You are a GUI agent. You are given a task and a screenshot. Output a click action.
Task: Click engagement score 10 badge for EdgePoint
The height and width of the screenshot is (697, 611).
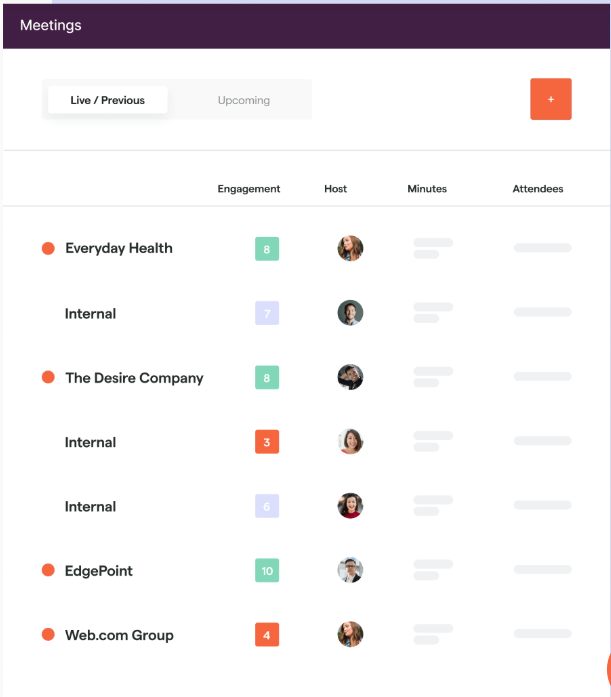tap(267, 570)
